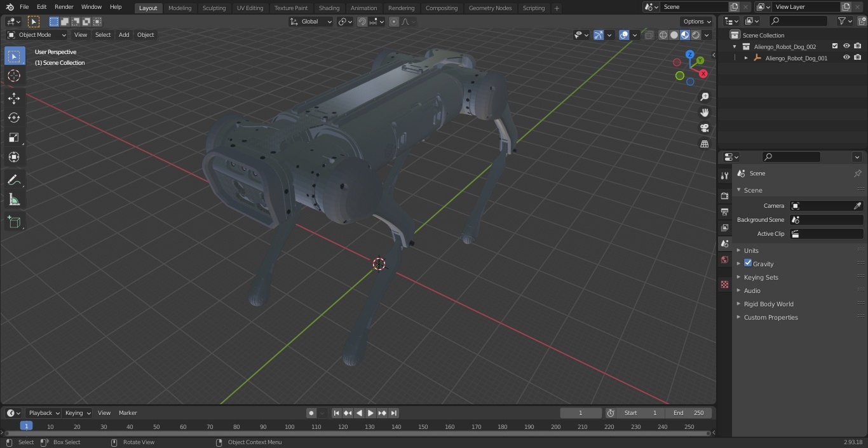The image size is (868, 448).
Task: Hide Aliengo_Robot_Dog_001 in viewport via eye
Action: tap(846, 58)
